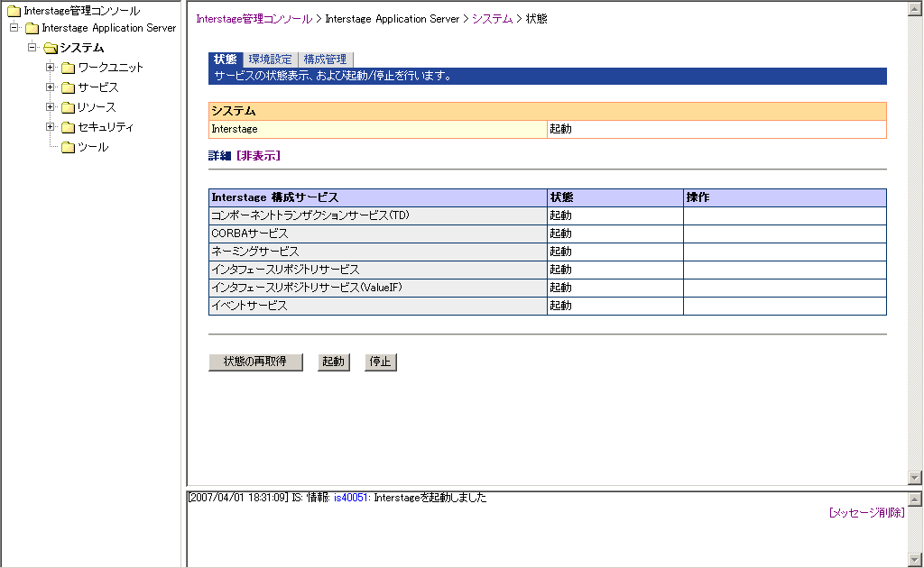Click the Interstageを起動しました log message
The image size is (924, 568).
[430, 498]
